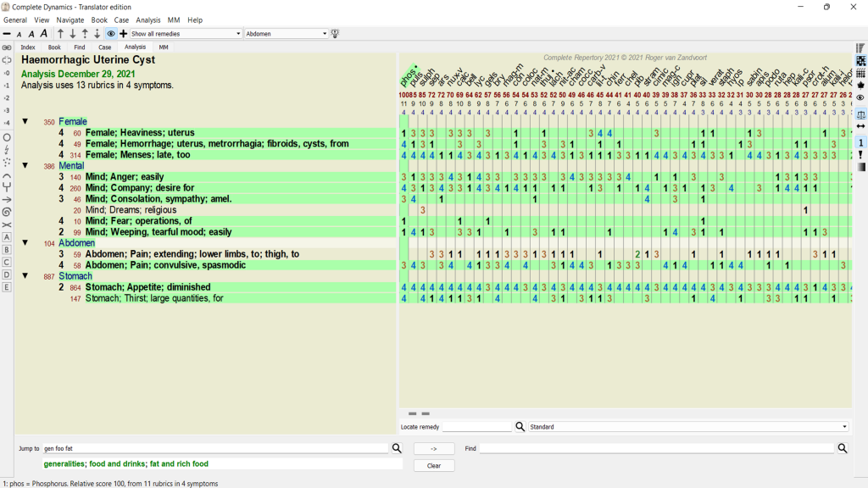Toggle symptom class C in sidebar
The height and width of the screenshot is (488, 868).
(x=7, y=263)
